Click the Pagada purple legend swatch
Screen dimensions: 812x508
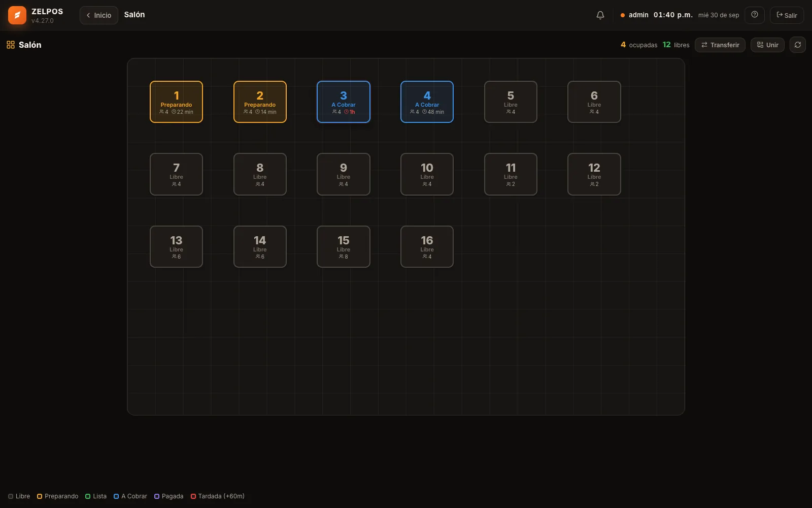click(157, 496)
